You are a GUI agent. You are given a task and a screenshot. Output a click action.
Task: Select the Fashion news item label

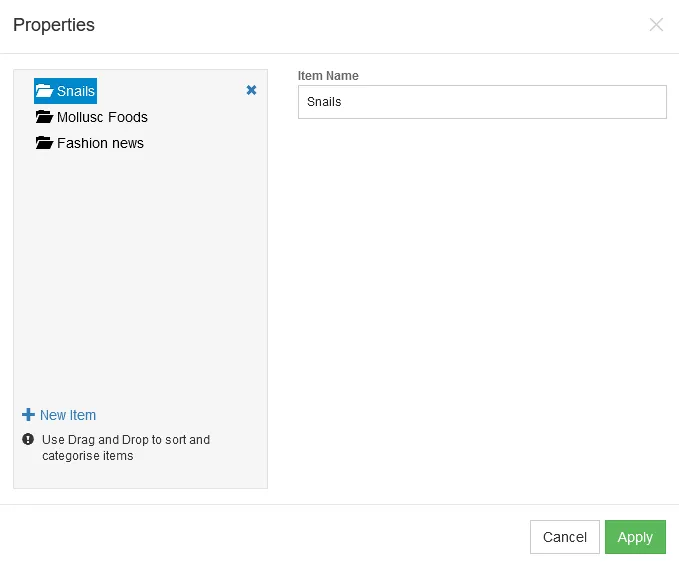pos(100,143)
